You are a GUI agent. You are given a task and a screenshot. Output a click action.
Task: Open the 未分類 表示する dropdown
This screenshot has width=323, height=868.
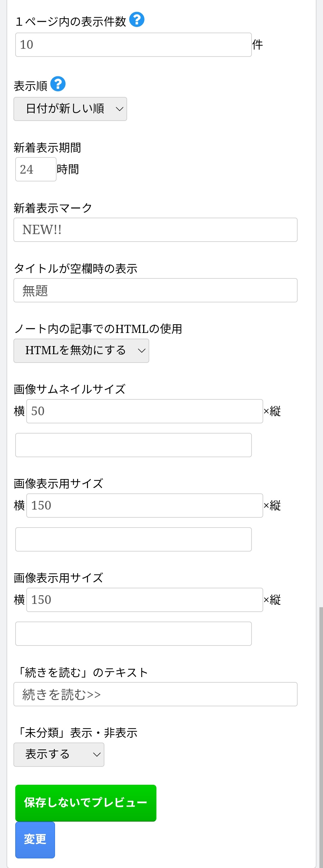[59, 755]
